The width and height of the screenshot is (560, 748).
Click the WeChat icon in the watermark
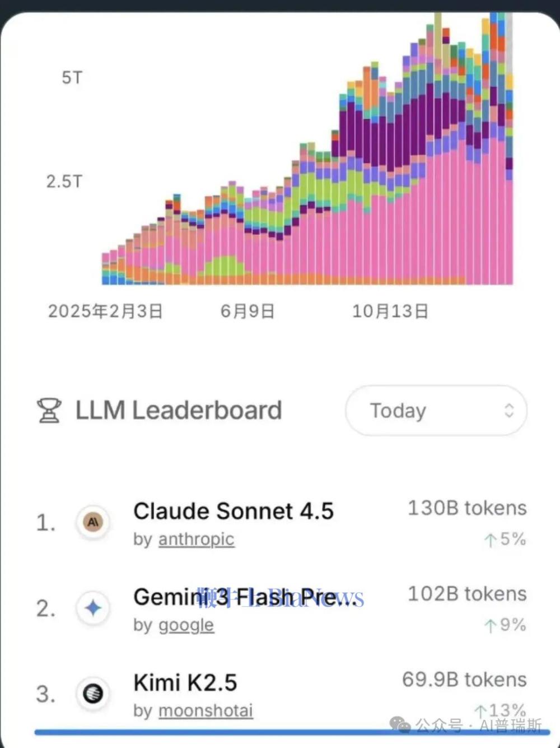[400, 726]
